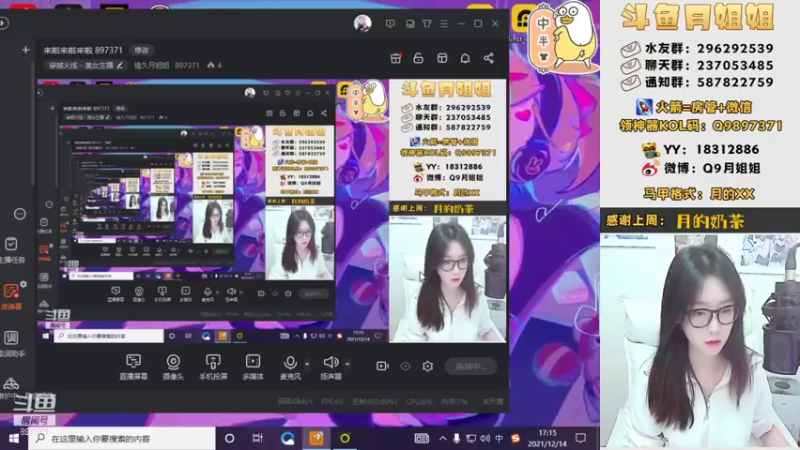Open the streamer avatar profile in title bar
The width and height of the screenshot is (800, 450).
[363, 23]
